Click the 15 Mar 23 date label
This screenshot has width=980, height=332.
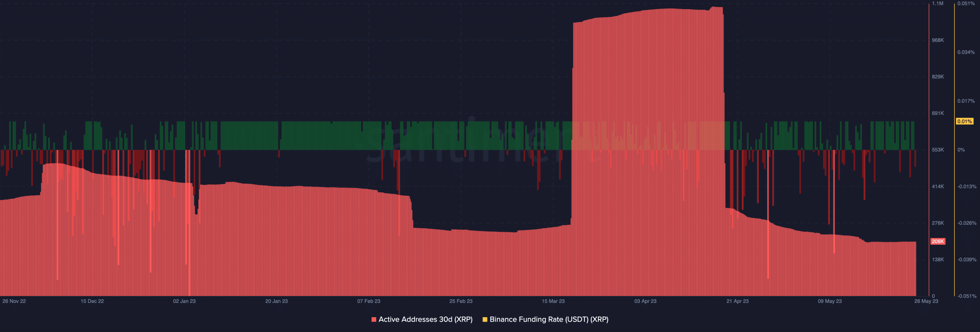point(553,301)
